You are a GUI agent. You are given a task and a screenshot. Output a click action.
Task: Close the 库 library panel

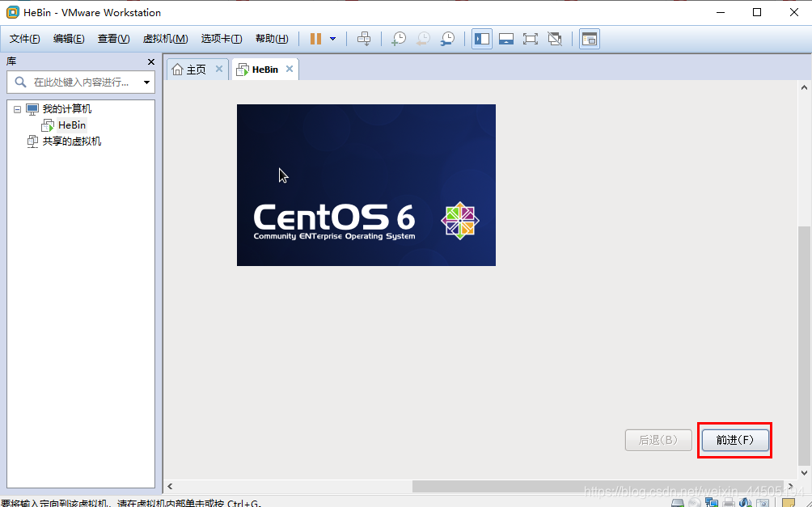click(x=151, y=62)
